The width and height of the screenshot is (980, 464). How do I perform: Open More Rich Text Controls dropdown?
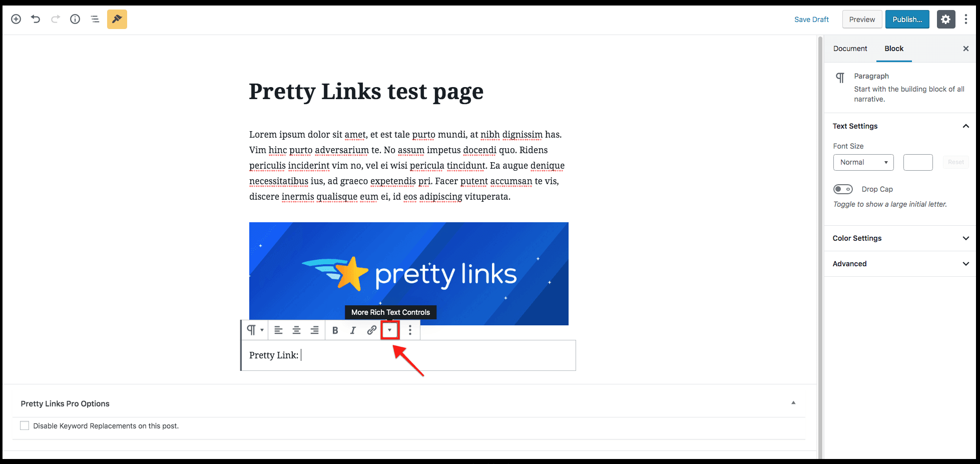pyautogui.click(x=390, y=330)
